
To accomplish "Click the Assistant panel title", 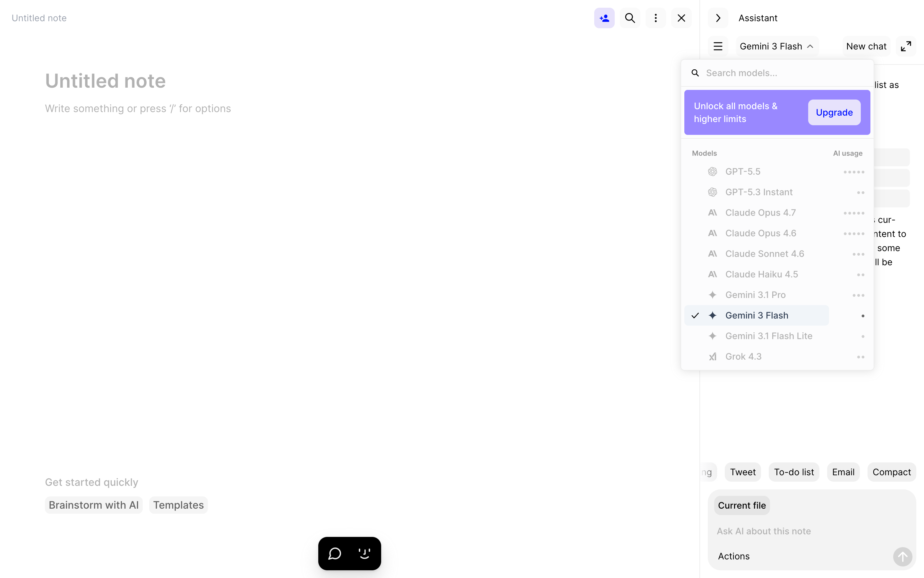I will tap(757, 18).
